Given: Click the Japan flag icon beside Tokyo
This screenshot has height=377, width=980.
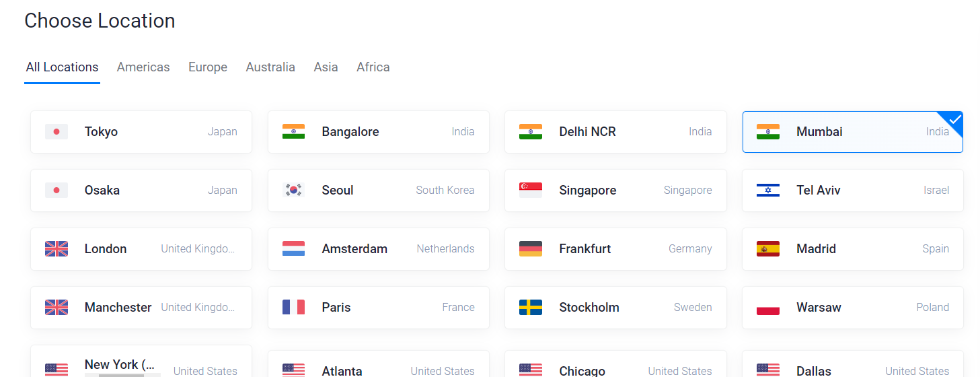Looking at the screenshot, I should 56,132.
